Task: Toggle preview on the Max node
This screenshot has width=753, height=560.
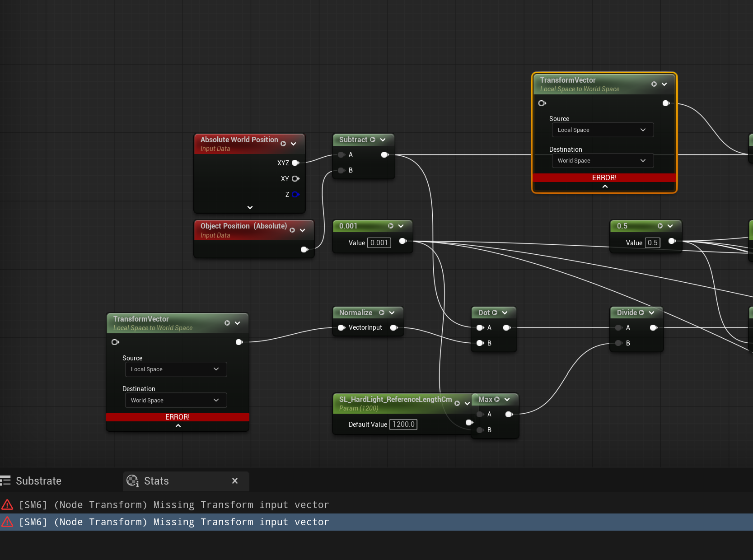Action: click(497, 399)
